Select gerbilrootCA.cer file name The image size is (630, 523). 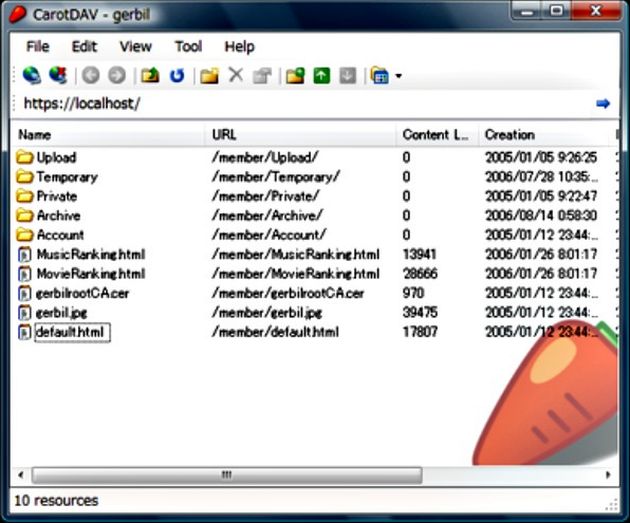(82, 294)
